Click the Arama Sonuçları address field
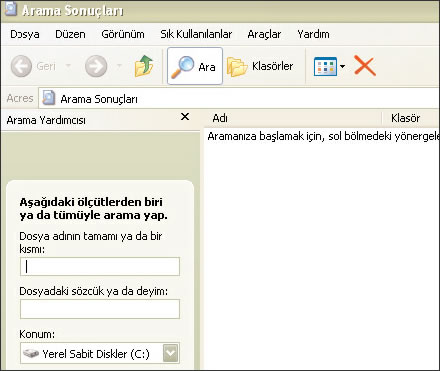The height and width of the screenshot is (371, 440). [239, 98]
